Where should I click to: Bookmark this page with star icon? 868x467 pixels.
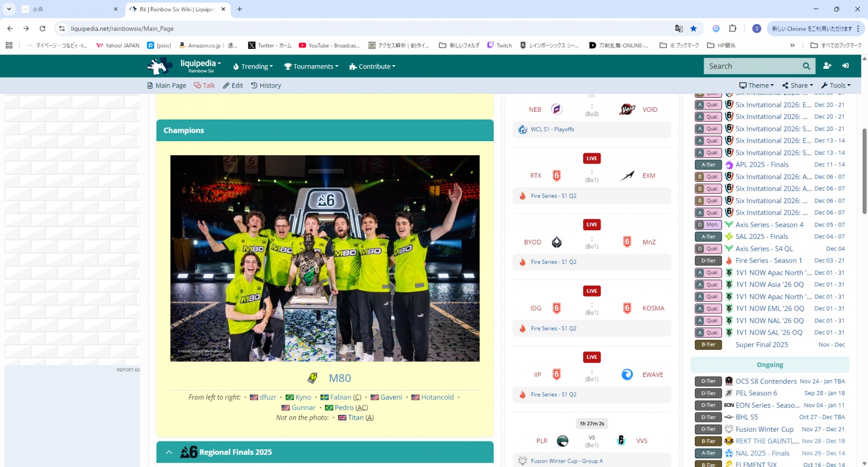point(693,29)
